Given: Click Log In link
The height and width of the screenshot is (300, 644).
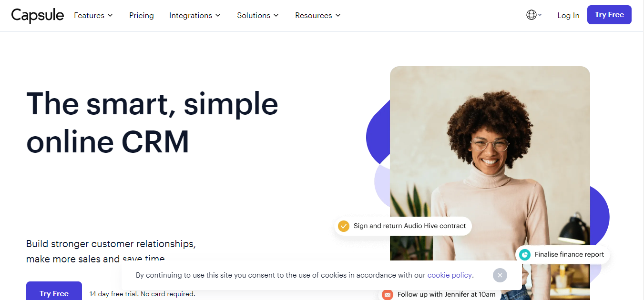Looking at the screenshot, I should pyautogui.click(x=568, y=15).
